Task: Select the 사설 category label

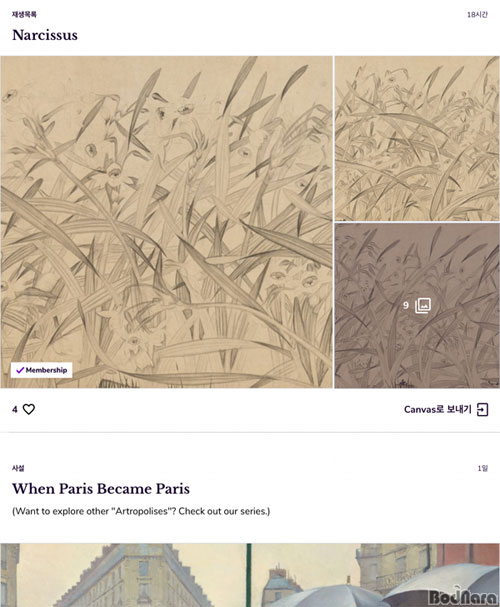Action: point(18,468)
